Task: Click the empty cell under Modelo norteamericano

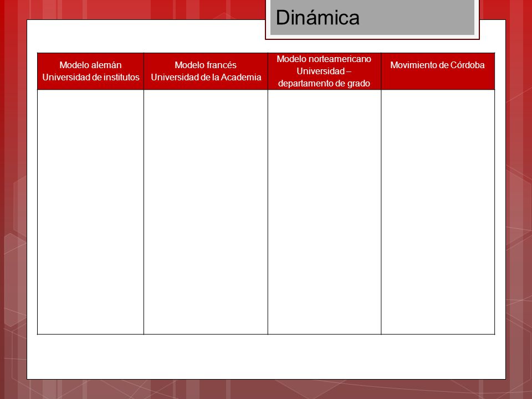Action: click(x=324, y=212)
